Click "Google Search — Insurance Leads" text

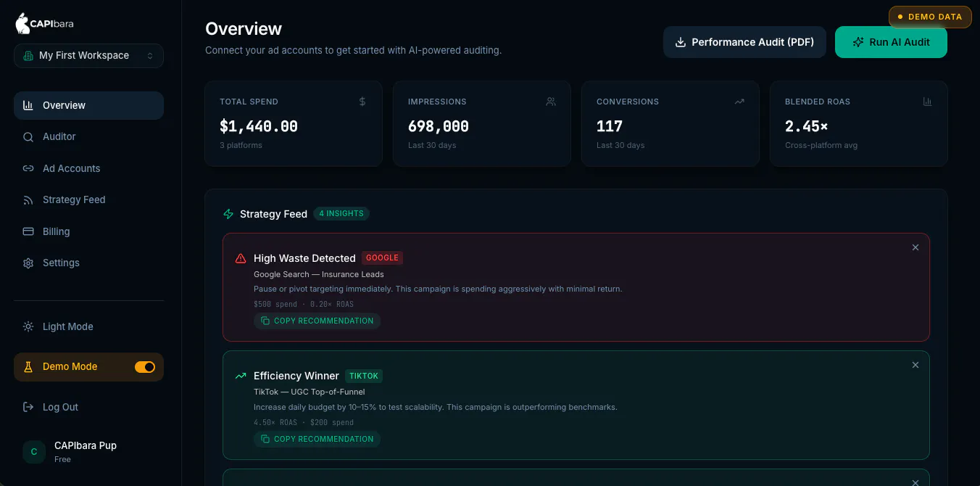point(319,274)
